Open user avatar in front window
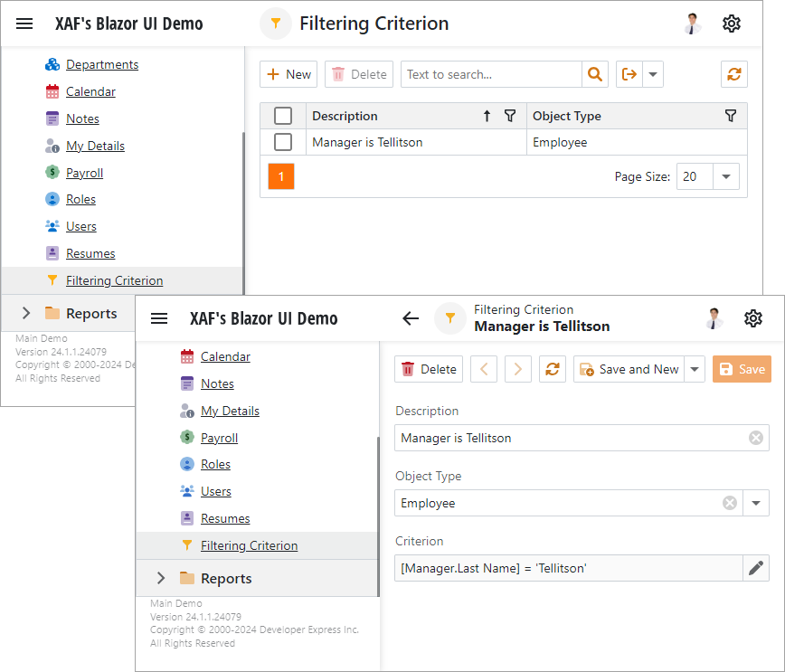The height and width of the screenshot is (672, 785). pyautogui.click(x=714, y=318)
